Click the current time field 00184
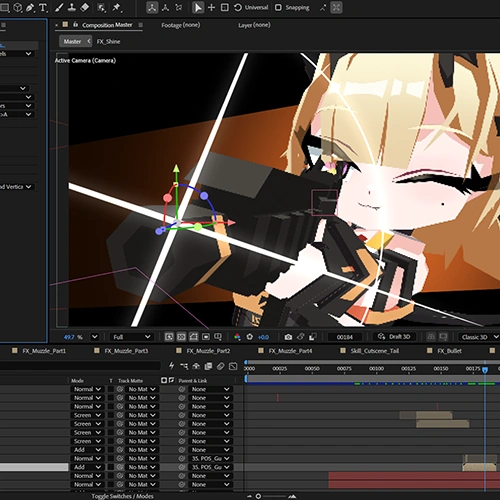500x500 pixels. (x=345, y=337)
